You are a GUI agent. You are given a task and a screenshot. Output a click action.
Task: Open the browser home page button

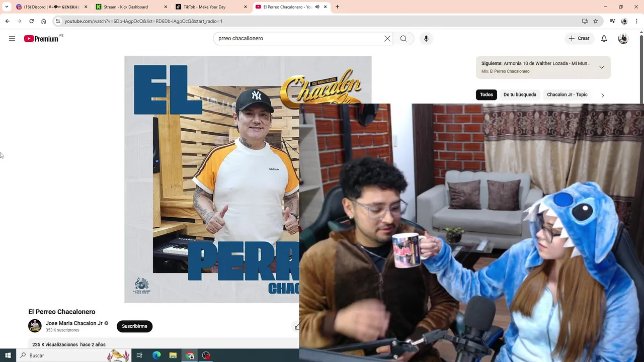click(x=43, y=21)
